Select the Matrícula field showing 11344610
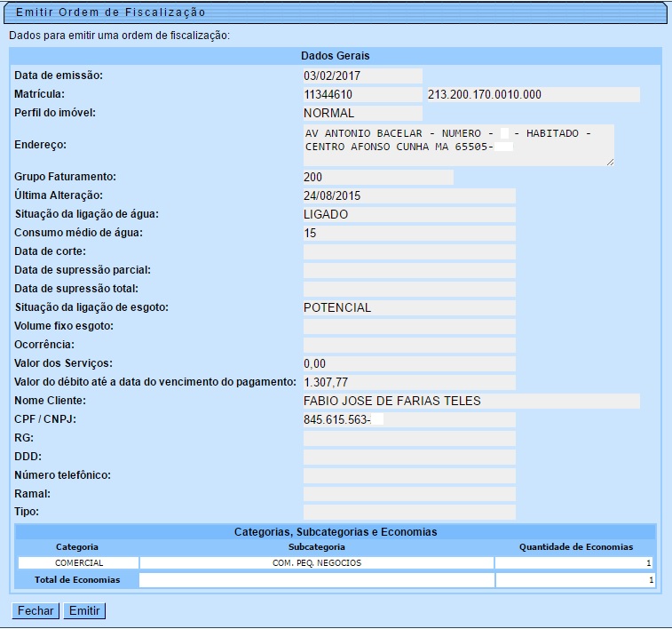The width and height of the screenshot is (672, 629). pyautogui.click(x=362, y=94)
